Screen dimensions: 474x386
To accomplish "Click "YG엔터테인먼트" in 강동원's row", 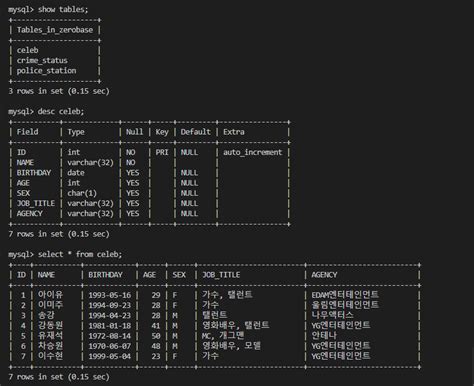I will click(341, 325).
